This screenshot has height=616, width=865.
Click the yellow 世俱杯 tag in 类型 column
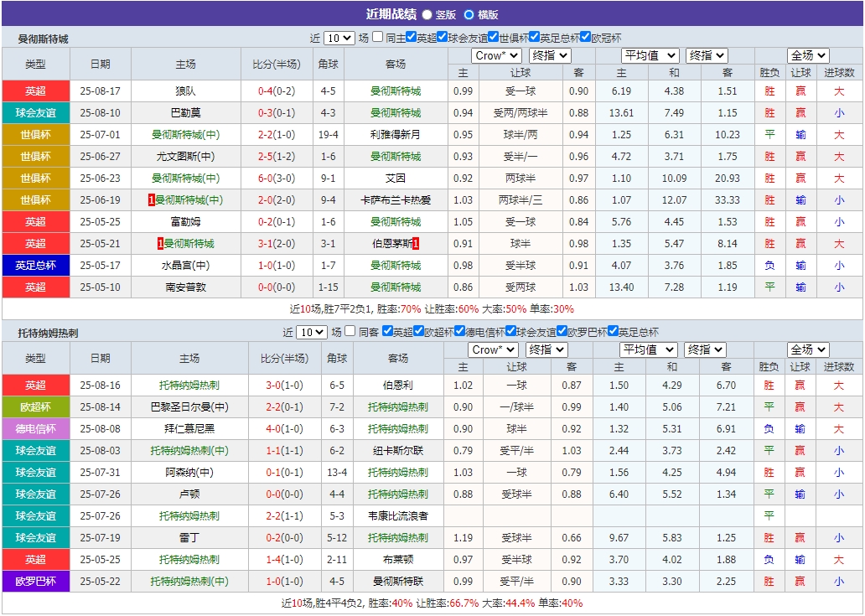[34, 134]
